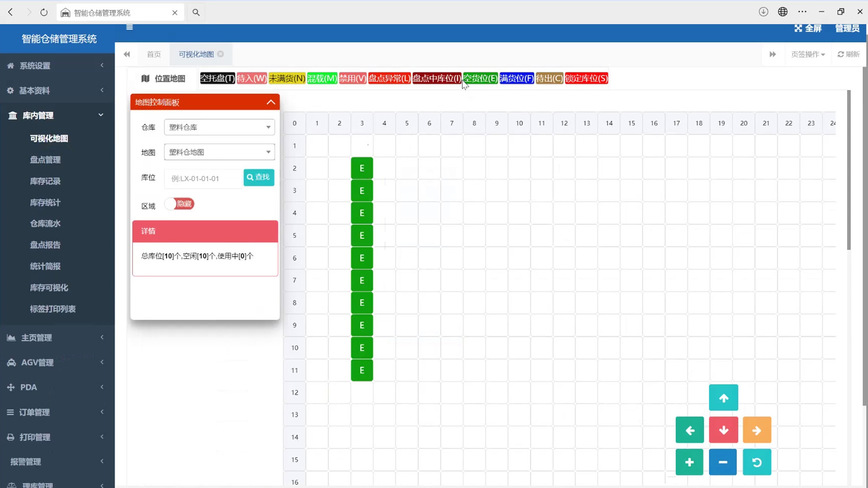Expand 系统设置 sidebar menu
The image size is (868, 488).
[57, 66]
